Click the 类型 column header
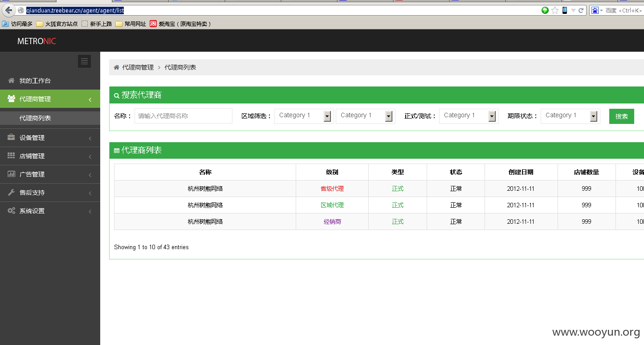The width and height of the screenshot is (644, 345). point(398,172)
